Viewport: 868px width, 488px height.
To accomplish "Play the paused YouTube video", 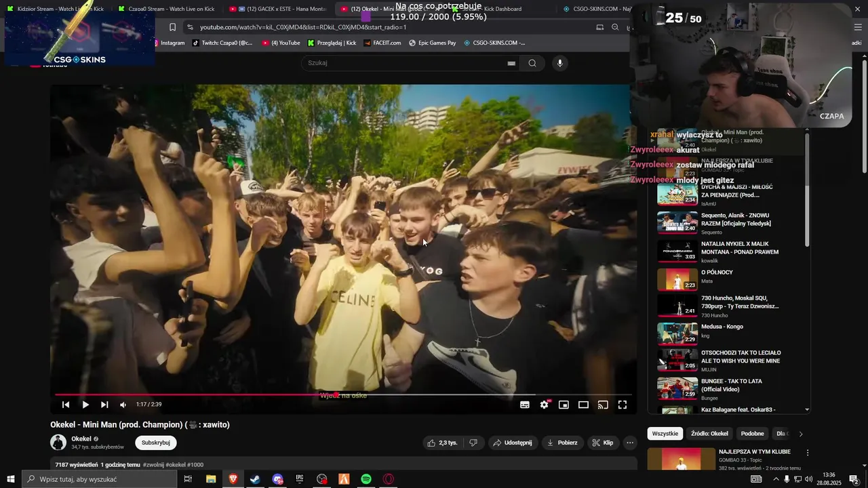I will [85, 405].
